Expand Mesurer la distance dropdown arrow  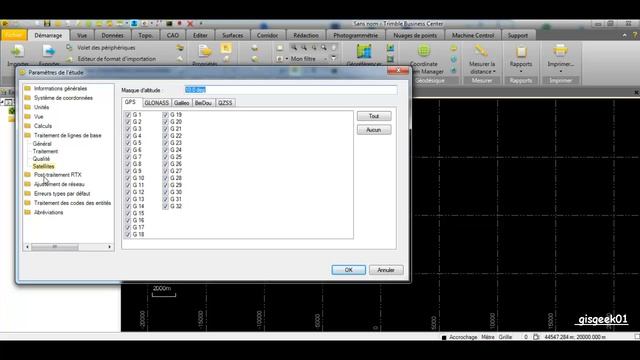click(494, 72)
